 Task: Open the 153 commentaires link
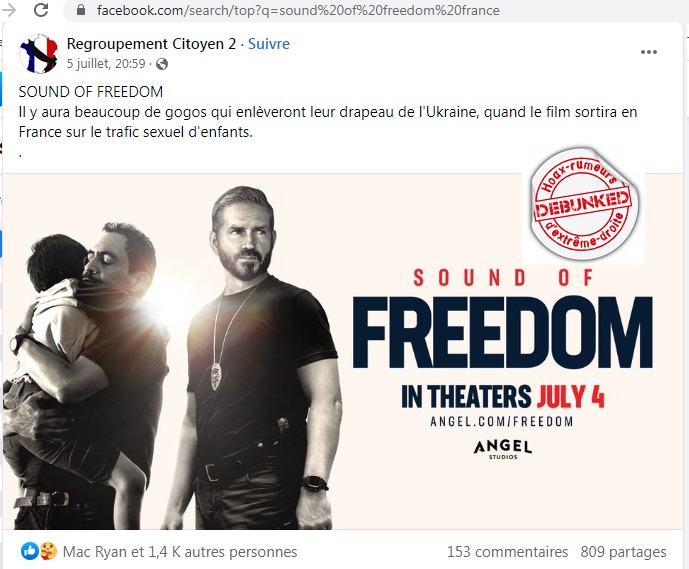pyautogui.click(x=508, y=552)
